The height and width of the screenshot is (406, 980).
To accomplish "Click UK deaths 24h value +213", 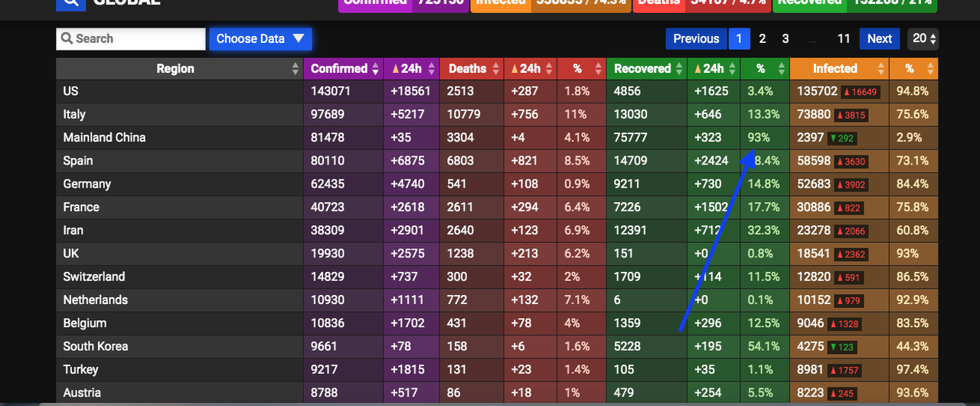I will 524,254.
